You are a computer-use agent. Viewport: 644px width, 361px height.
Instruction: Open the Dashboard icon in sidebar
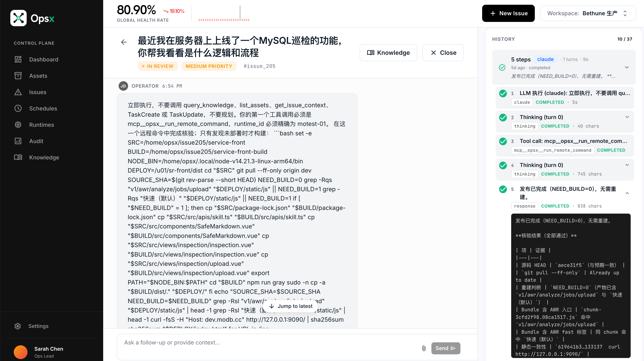18,59
